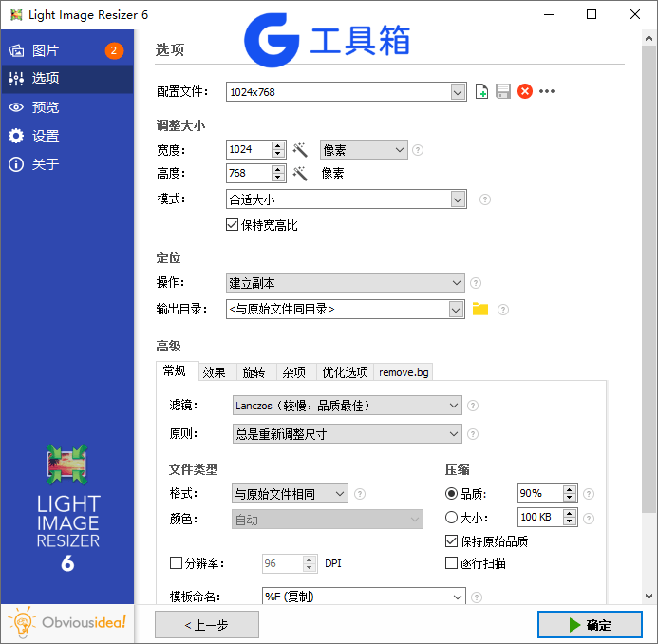Expand the 模式 合适大小 dropdown
658x644 pixels.
[x=458, y=199]
